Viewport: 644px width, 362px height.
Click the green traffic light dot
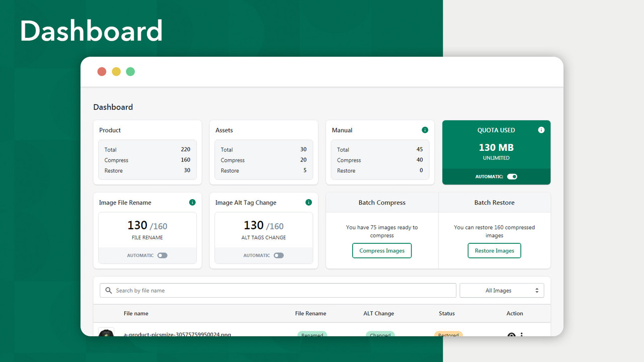130,71
